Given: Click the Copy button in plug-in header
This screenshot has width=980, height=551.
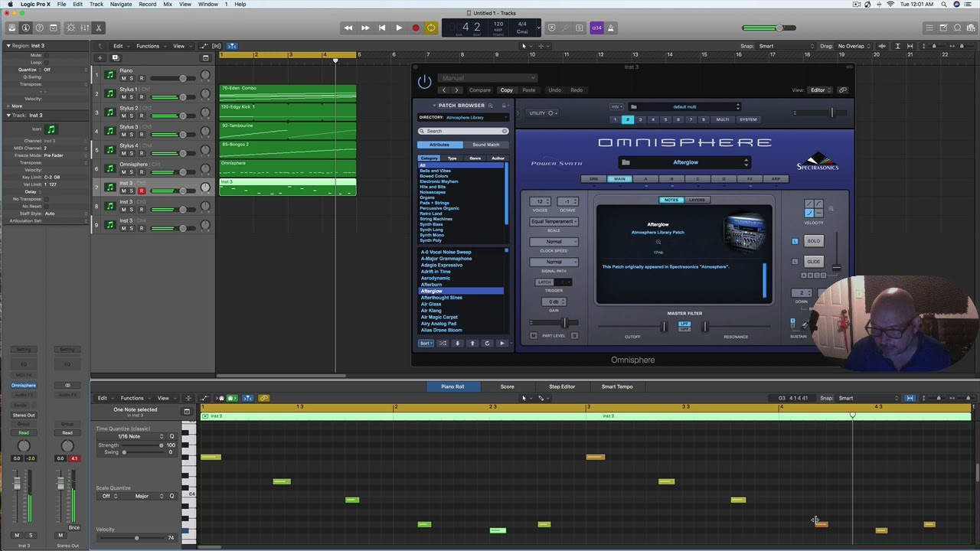Looking at the screenshot, I should click(x=506, y=90).
